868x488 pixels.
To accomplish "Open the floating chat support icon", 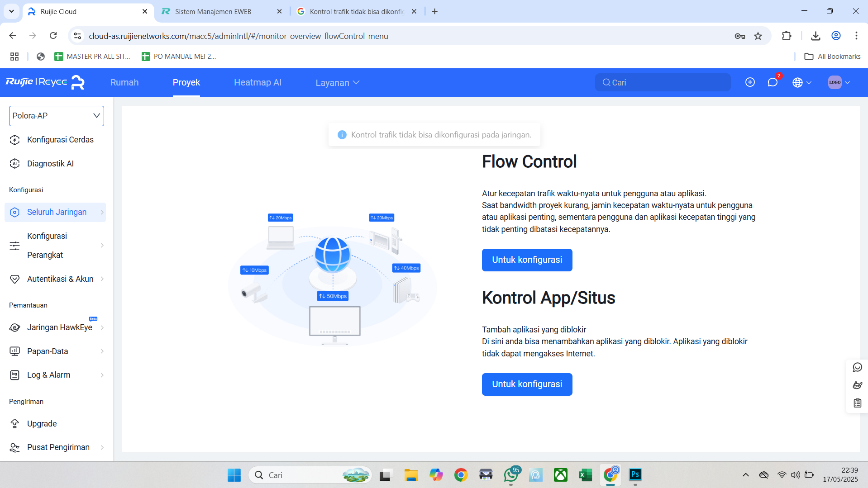I will 857,367.
